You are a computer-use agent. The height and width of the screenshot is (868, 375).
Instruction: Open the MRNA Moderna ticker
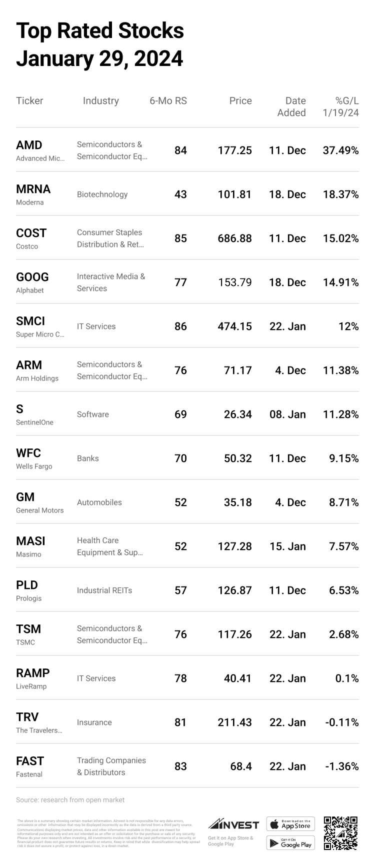[33, 189]
